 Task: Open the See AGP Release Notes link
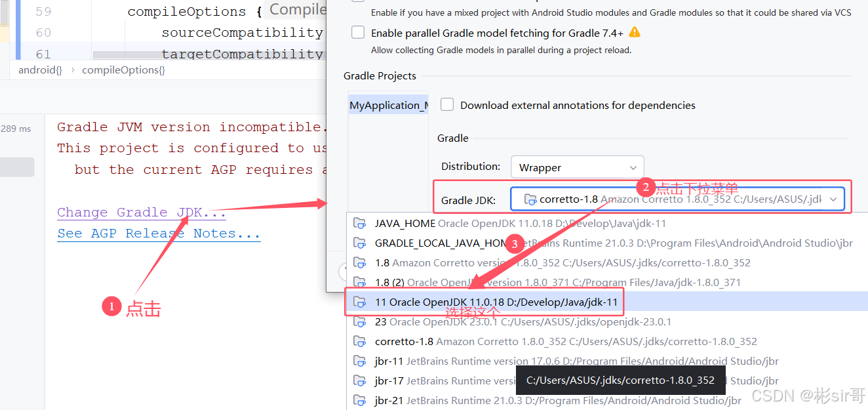158,233
